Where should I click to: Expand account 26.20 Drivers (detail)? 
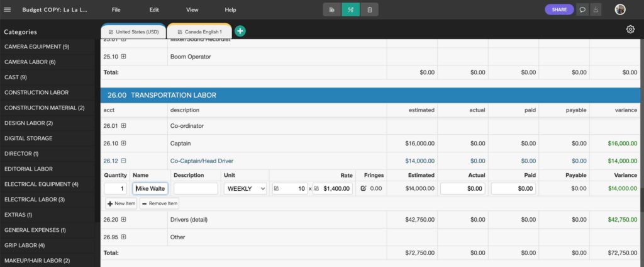point(124,220)
